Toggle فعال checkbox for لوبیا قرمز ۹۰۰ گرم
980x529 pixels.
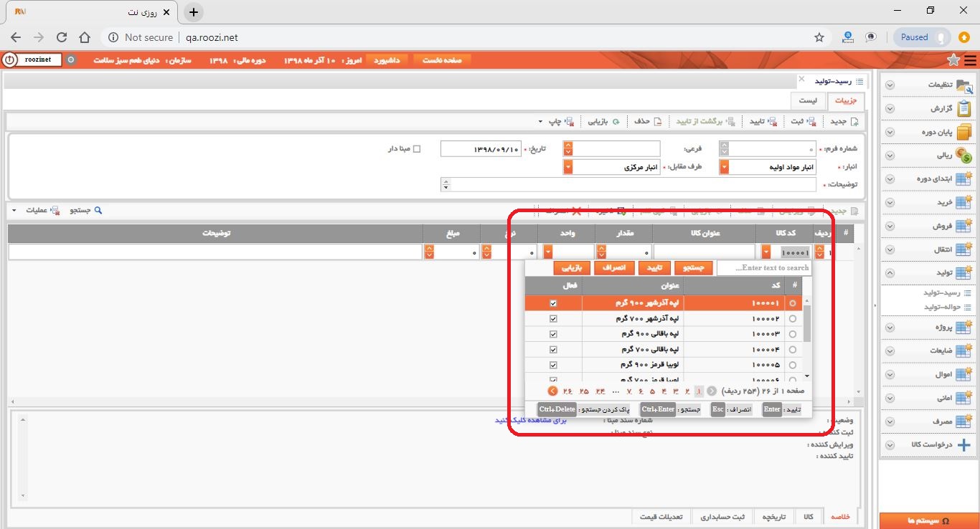(553, 366)
